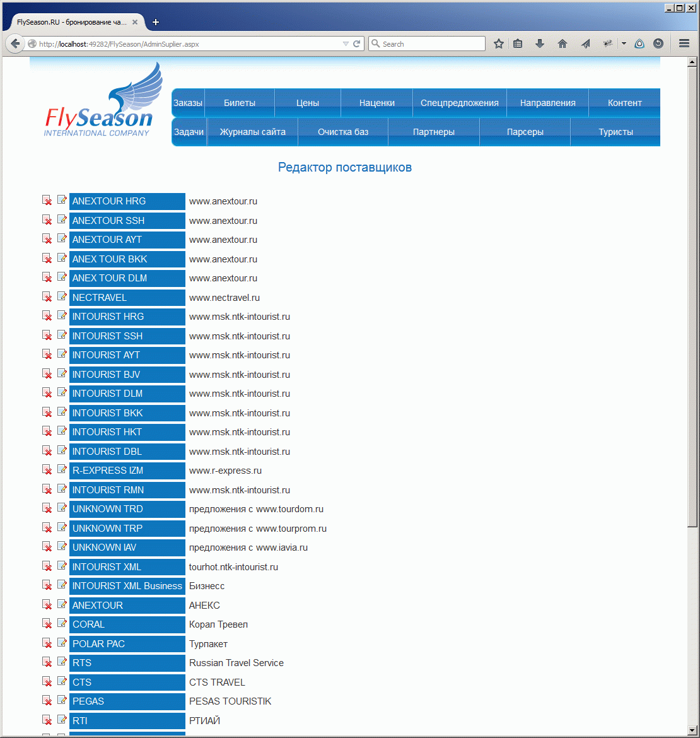Delete the UNKNOWN TRD supplier
Screen dimensions: 700x738
point(47,508)
